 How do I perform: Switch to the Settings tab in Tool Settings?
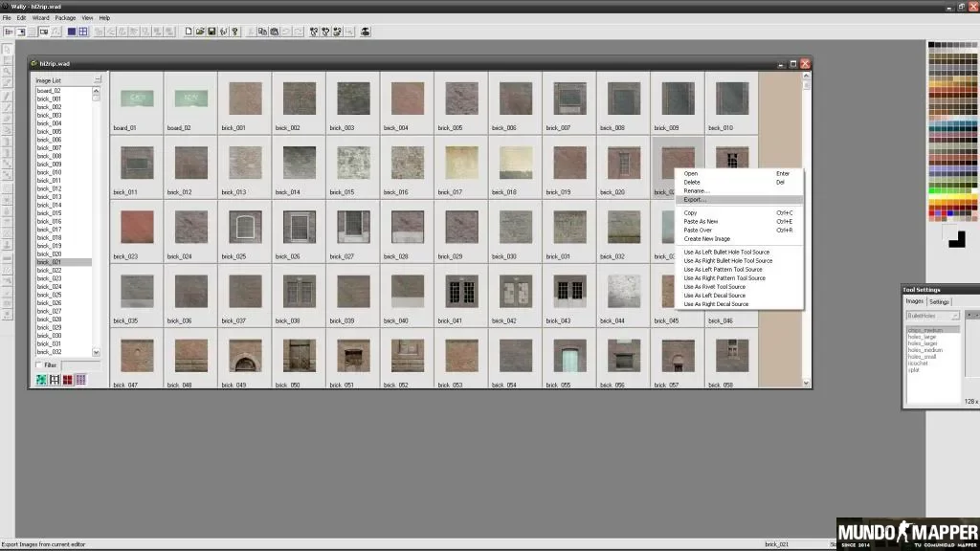939,301
